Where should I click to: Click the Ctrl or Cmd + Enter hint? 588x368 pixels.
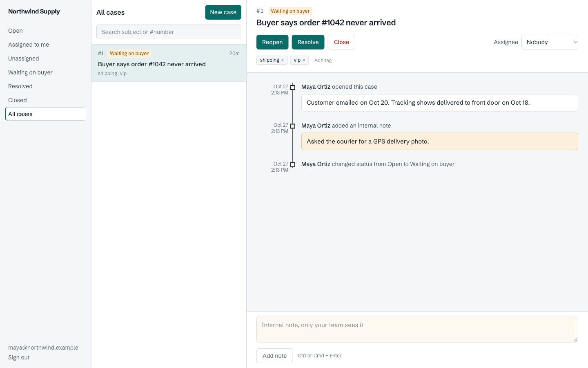(x=320, y=356)
